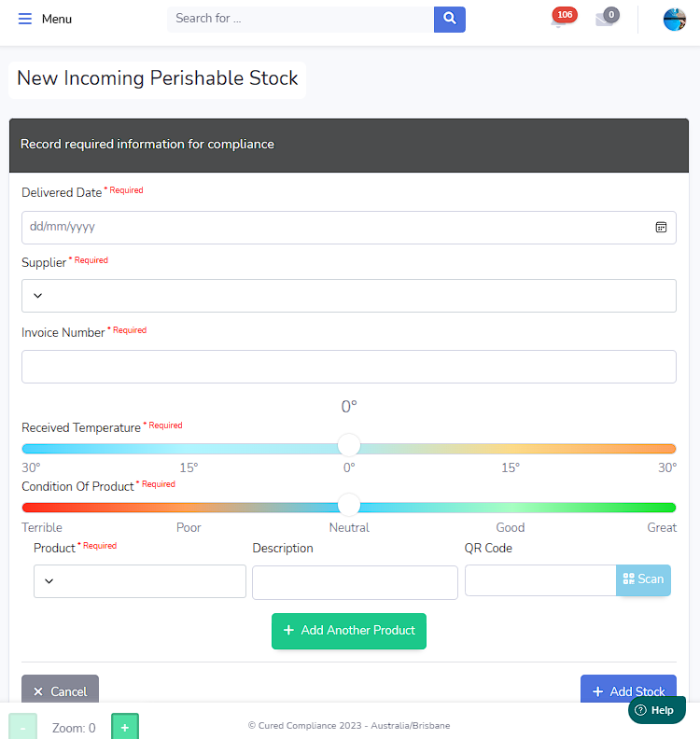The image size is (700, 739).
Task: Open the Help chat widget
Action: pos(656,710)
